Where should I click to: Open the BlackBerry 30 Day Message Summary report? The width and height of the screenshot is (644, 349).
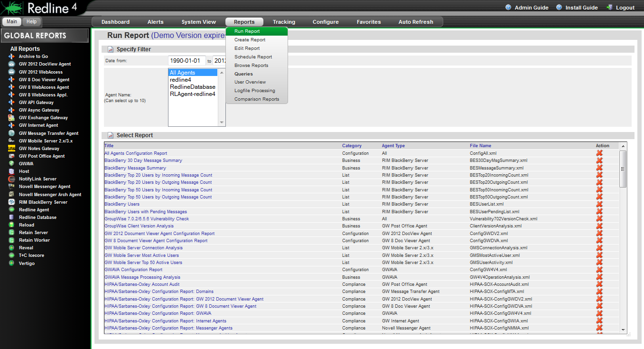pyautogui.click(x=143, y=160)
